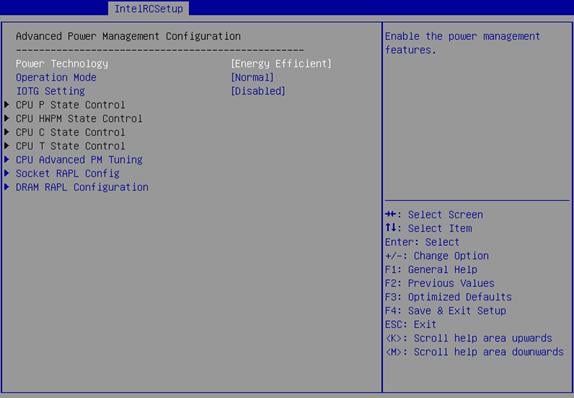The height and width of the screenshot is (398, 574).
Task: Change the Energy Efficient option value
Action: coord(281,64)
